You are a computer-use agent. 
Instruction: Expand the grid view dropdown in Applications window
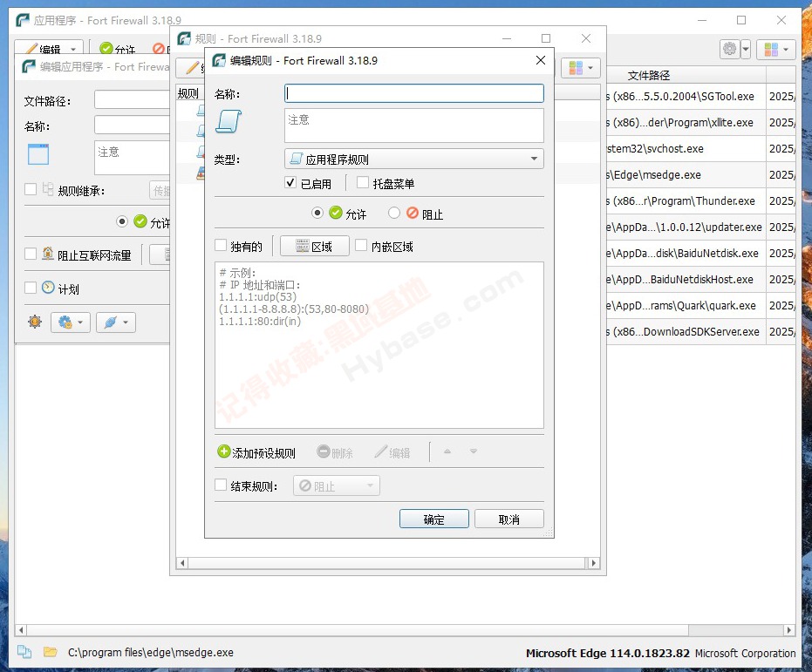pos(786,49)
